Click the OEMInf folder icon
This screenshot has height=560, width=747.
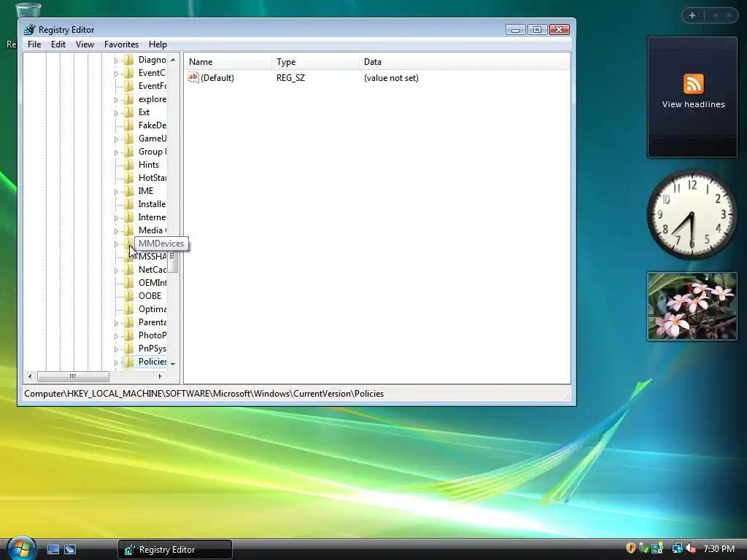coord(128,283)
